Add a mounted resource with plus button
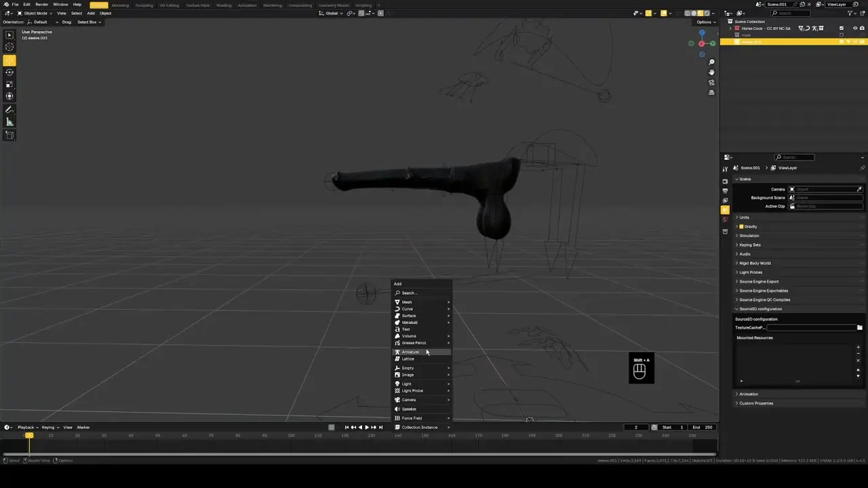Image resolution: width=868 pixels, height=488 pixels. 859,347
